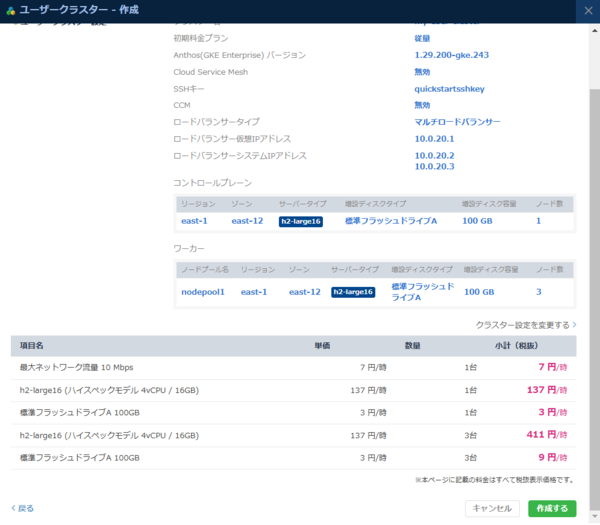Click the 項目名 column header

click(32, 345)
